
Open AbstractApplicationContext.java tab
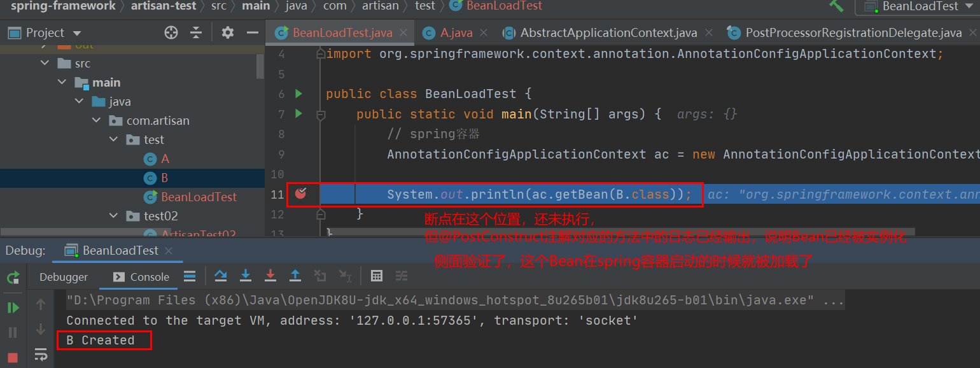pos(609,32)
